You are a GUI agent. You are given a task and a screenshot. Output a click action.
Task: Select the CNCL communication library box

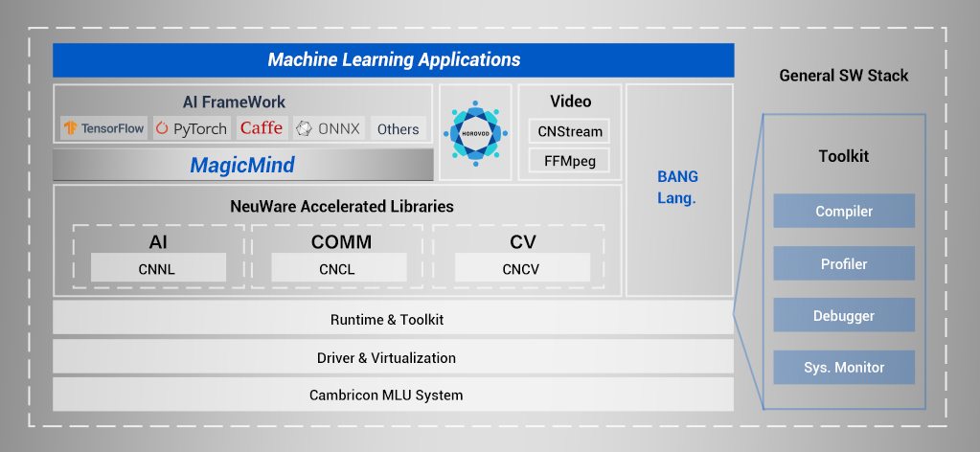(x=338, y=268)
